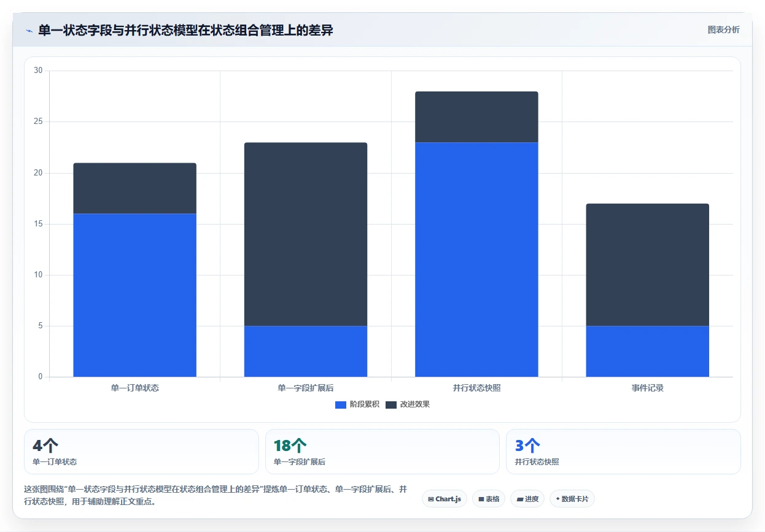Open the 3个 并行状态快照 data card

point(623,452)
